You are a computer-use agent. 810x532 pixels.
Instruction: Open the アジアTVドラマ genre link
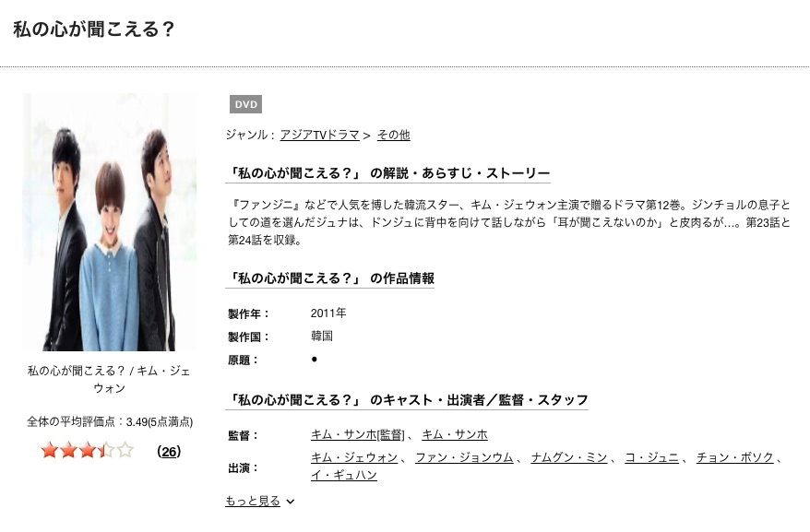(319, 135)
